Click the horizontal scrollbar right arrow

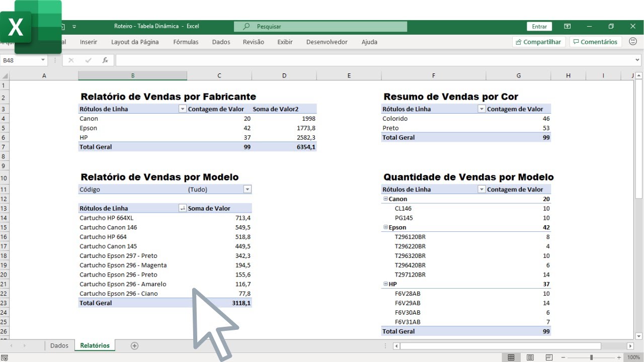point(630,346)
